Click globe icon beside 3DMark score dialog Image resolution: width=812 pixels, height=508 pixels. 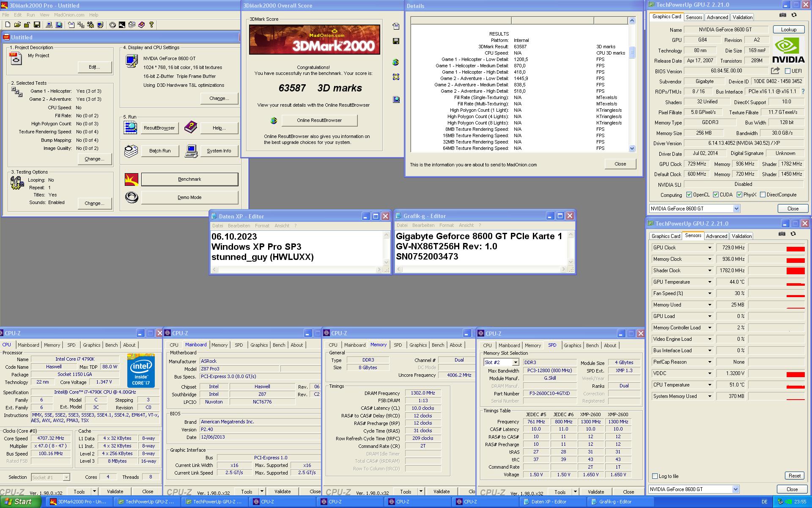click(396, 62)
